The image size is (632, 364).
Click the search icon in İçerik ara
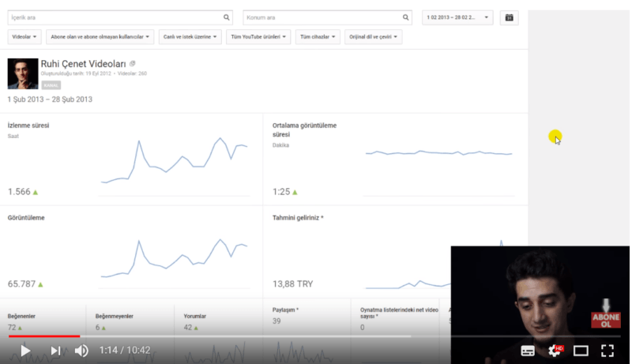pyautogui.click(x=228, y=17)
